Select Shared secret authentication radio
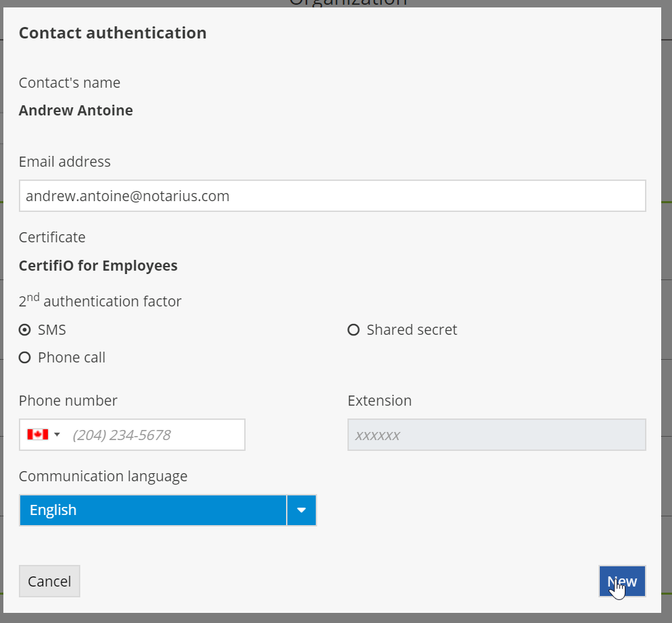 point(354,330)
